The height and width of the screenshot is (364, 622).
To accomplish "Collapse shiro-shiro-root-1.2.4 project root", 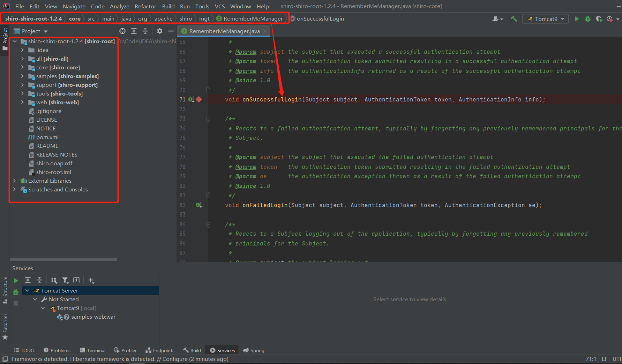I will point(15,41).
